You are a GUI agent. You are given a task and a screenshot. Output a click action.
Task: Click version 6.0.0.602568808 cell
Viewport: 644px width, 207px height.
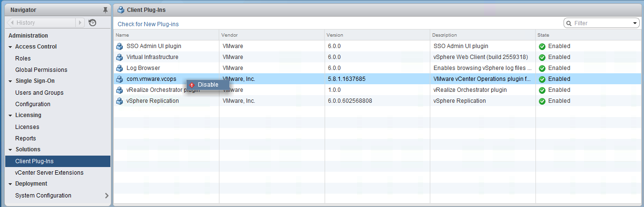point(350,101)
